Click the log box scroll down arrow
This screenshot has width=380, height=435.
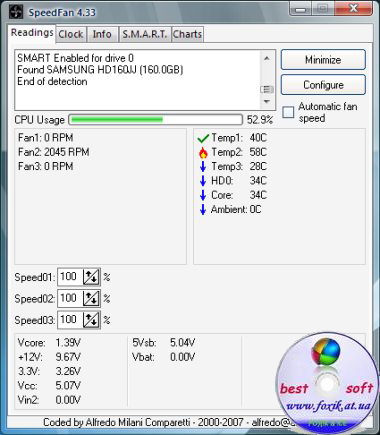pyautogui.click(x=267, y=102)
